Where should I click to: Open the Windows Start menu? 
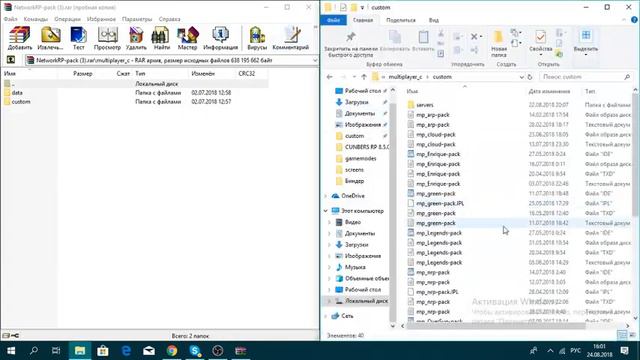pyautogui.click(x=11, y=351)
